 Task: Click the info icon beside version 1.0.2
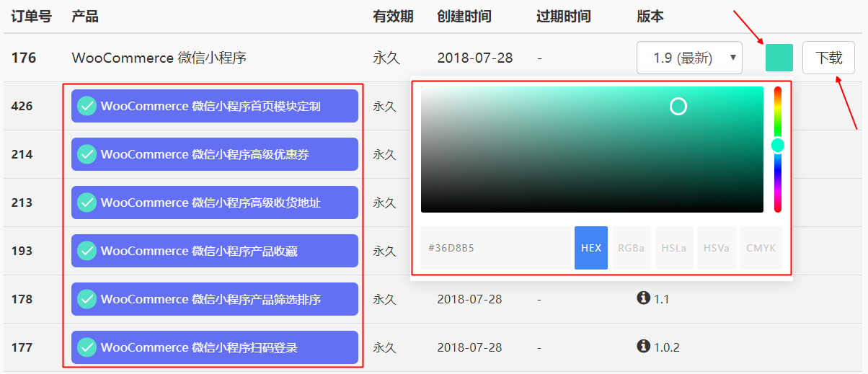[644, 346]
